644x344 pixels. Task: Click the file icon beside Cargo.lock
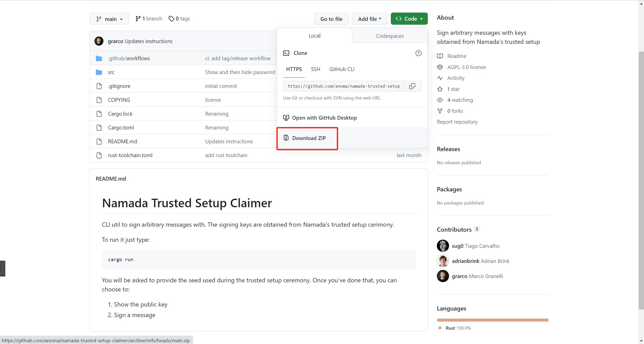(99, 114)
